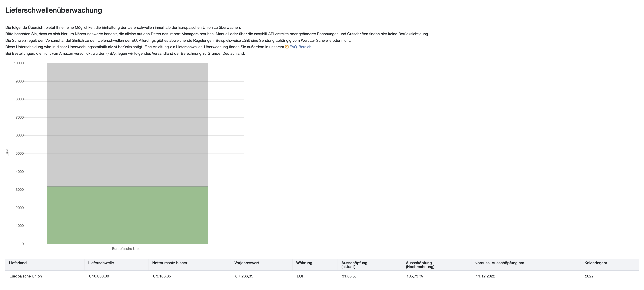
Task: Click the Währung column header
Action: (x=304, y=263)
